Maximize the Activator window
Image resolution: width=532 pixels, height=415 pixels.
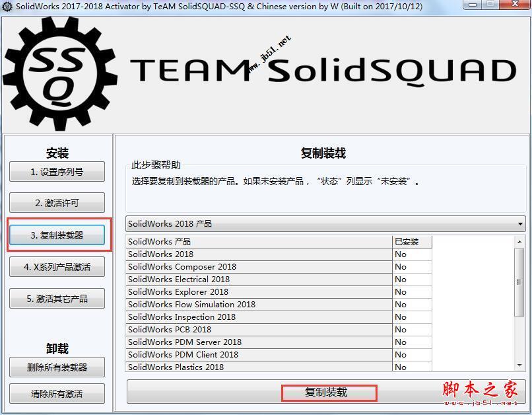point(490,5)
